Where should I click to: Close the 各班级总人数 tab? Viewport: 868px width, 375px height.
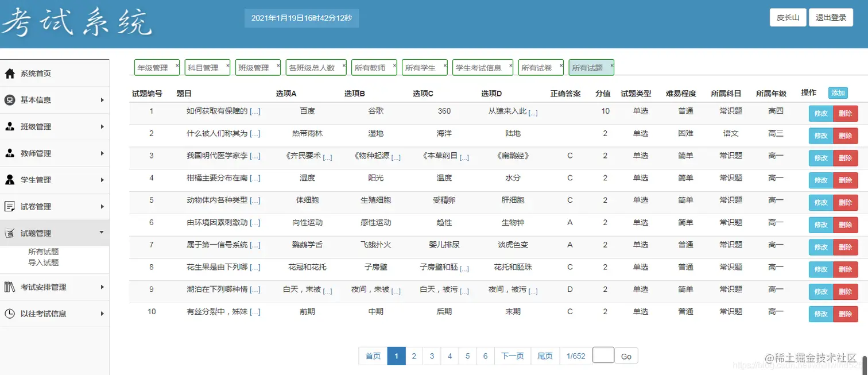tap(344, 65)
